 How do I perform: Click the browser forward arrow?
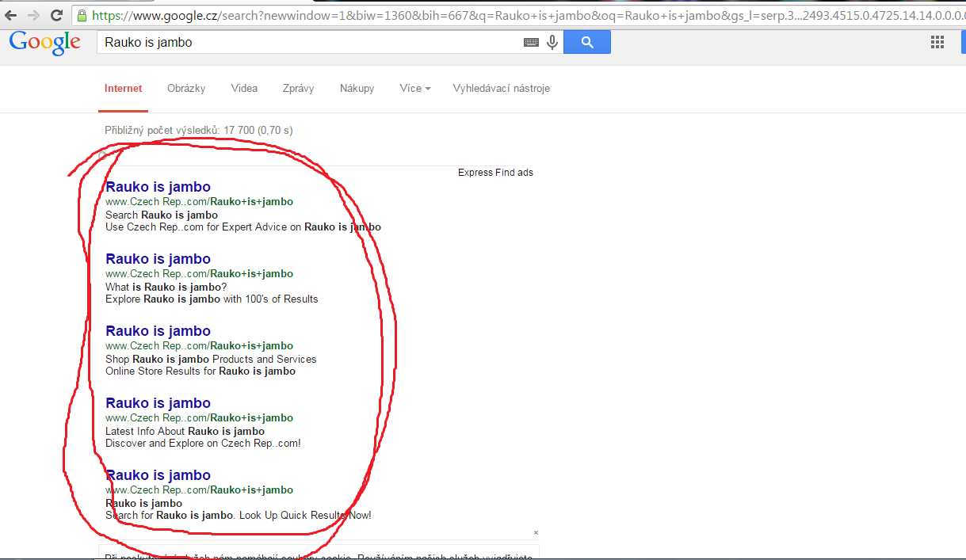click(34, 15)
